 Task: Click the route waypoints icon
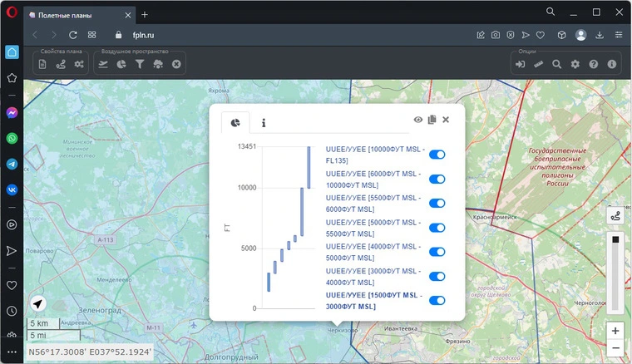click(61, 64)
